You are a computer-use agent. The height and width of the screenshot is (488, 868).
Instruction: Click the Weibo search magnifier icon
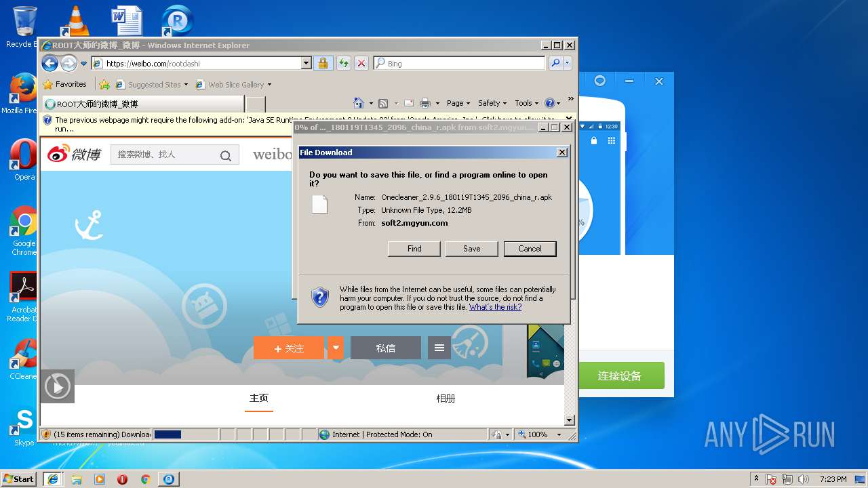(226, 156)
